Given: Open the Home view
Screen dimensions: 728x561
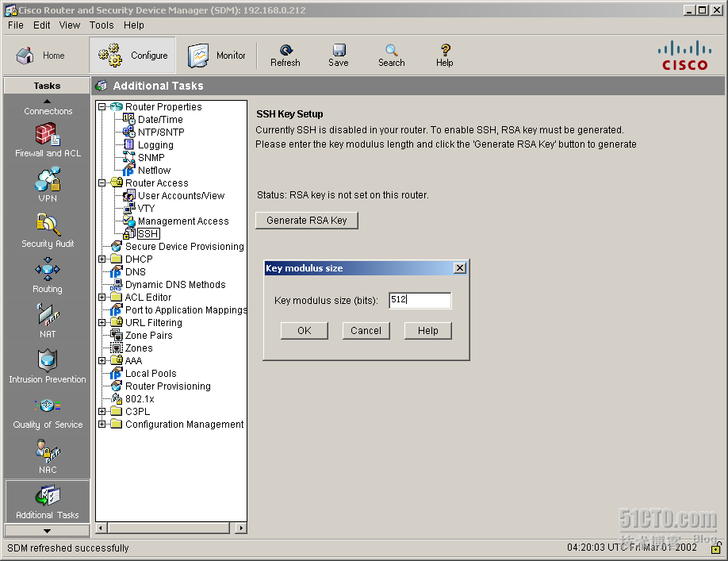Looking at the screenshot, I should [x=41, y=56].
